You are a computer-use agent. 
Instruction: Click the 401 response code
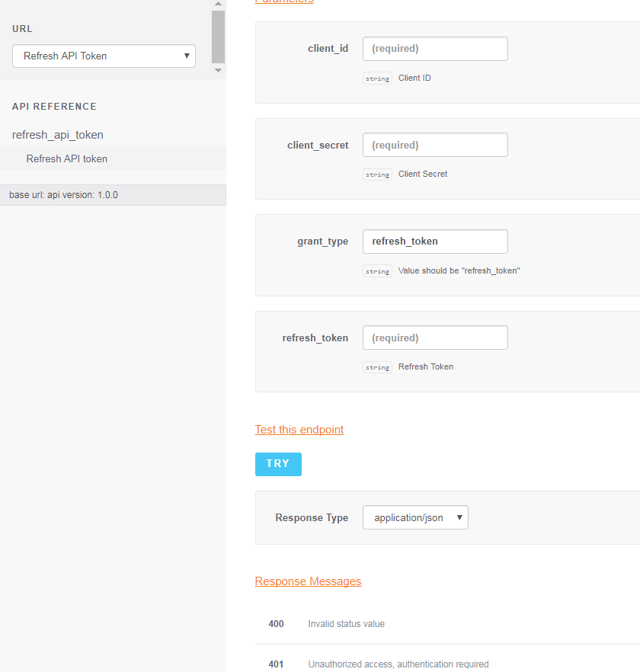point(276,664)
